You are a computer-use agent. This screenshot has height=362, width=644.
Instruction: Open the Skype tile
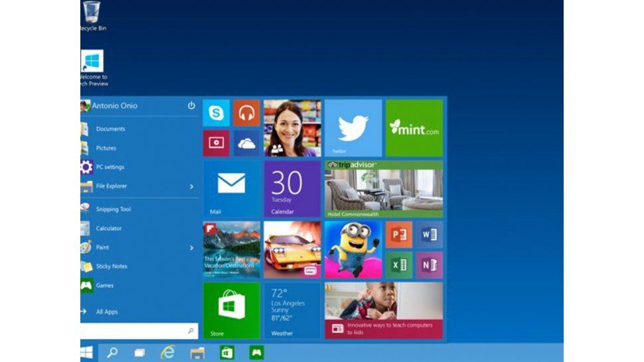(216, 113)
